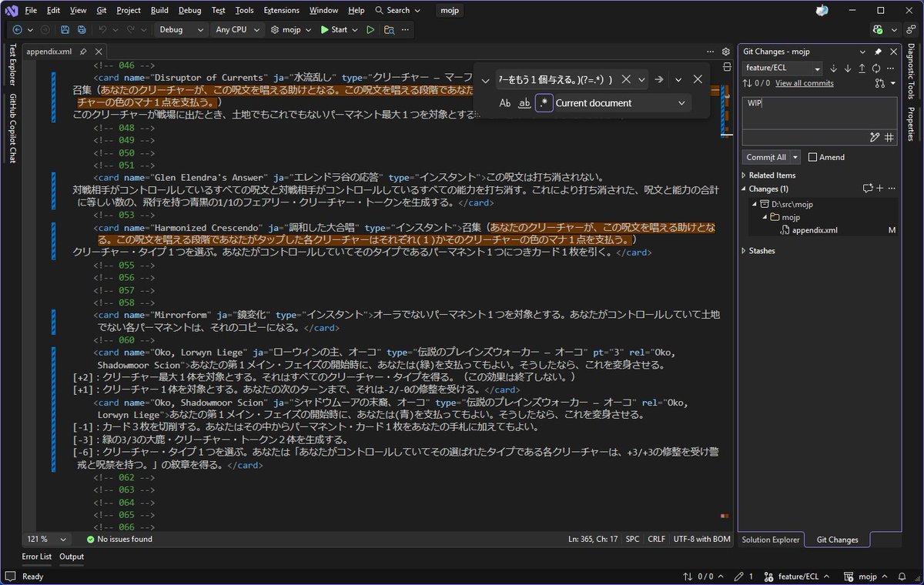Open the Build menu

click(159, 11)
